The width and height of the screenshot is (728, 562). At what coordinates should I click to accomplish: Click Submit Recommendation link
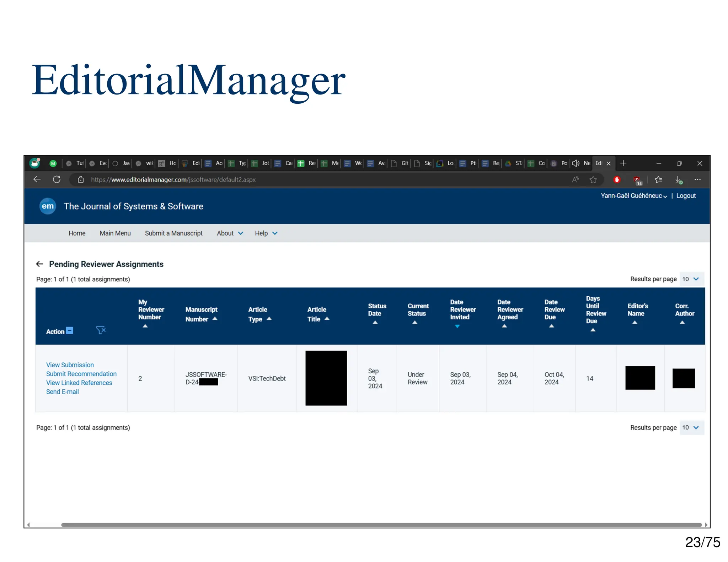81,374
